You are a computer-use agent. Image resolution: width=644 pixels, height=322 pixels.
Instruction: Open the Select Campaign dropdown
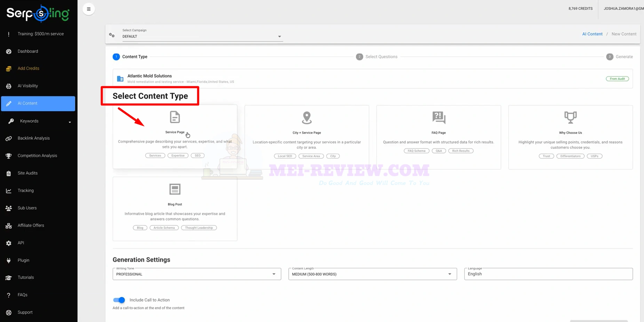[202, 36]
